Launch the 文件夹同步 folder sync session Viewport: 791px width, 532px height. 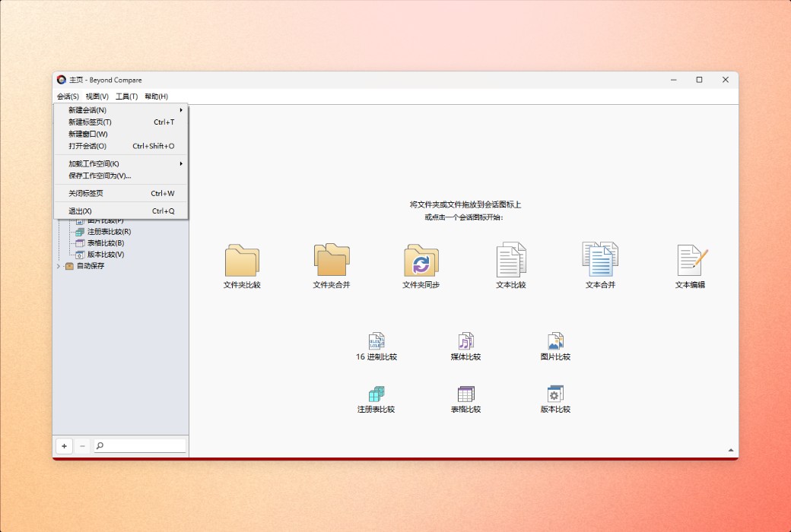click(421, 265)
